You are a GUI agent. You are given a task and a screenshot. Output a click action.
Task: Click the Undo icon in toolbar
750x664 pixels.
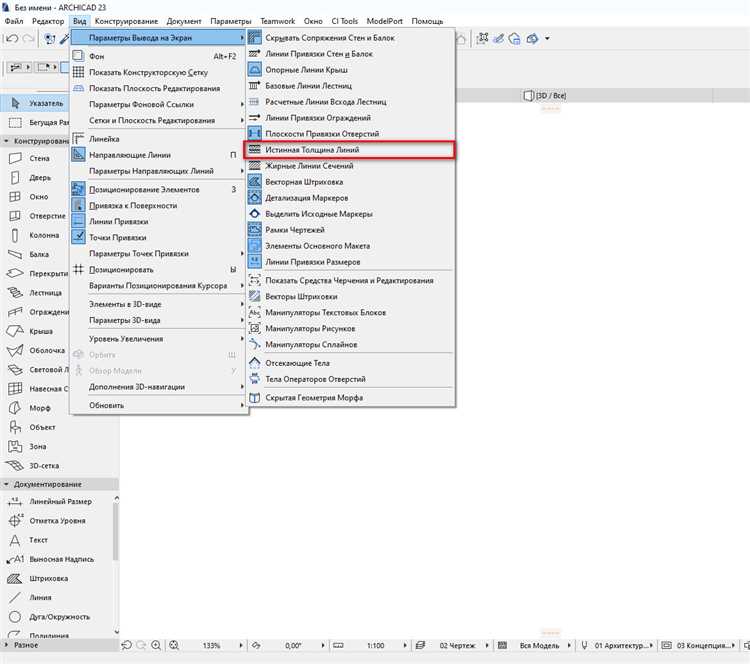tap(13, 38)
